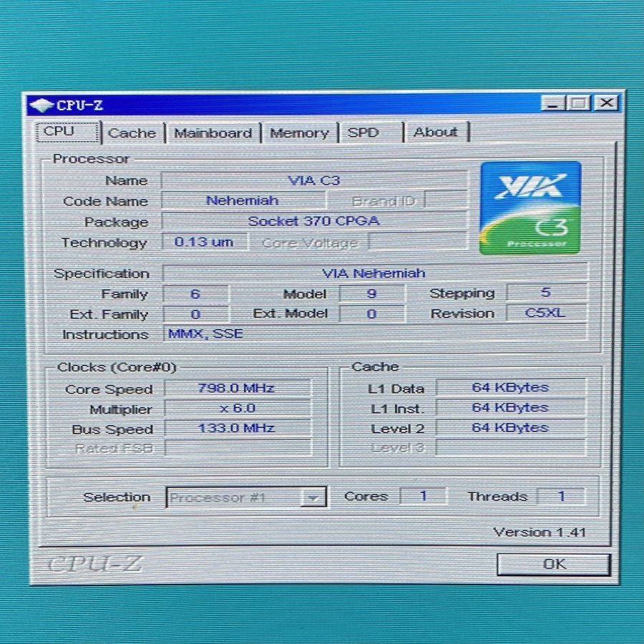Screen dimensions: 644x644
Task: Click the VIA C3 processor logo
Action: pos(530,207)
